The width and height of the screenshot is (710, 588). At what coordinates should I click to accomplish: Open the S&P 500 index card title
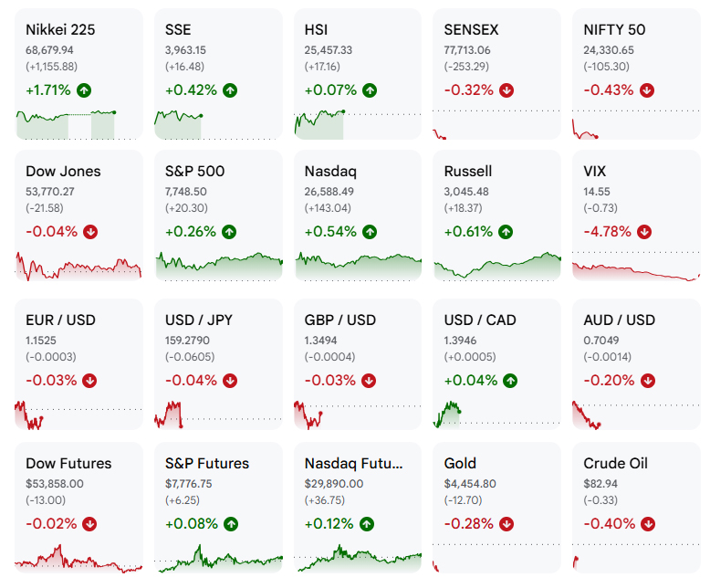pyautogui.click(x=194, y=172)
